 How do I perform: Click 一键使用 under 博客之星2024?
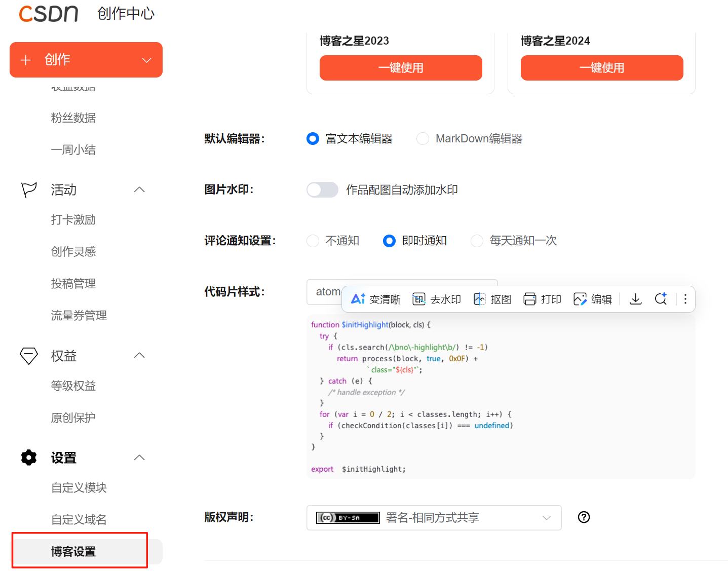[x=601, y=67]
